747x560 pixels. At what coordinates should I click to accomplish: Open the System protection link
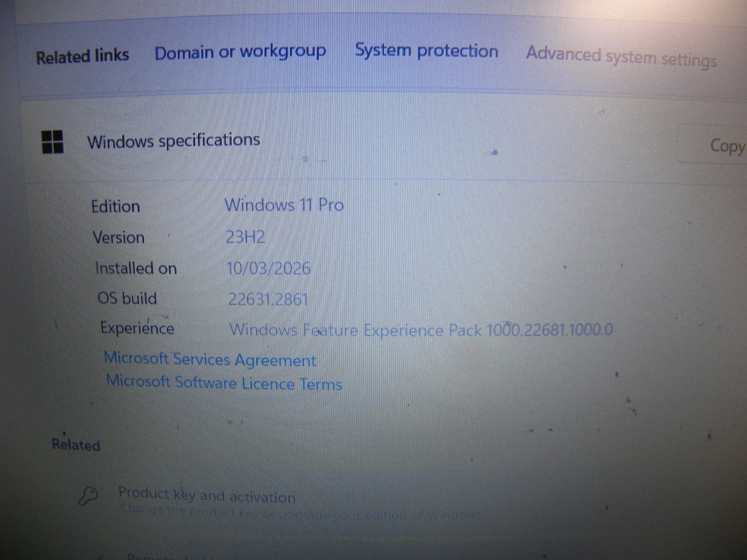point(426,50)
